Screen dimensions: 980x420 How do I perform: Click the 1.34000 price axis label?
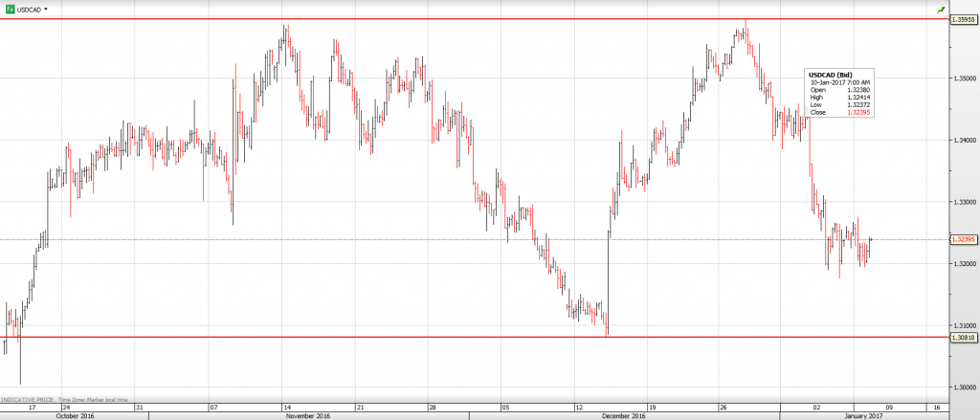tap(963, 140)
